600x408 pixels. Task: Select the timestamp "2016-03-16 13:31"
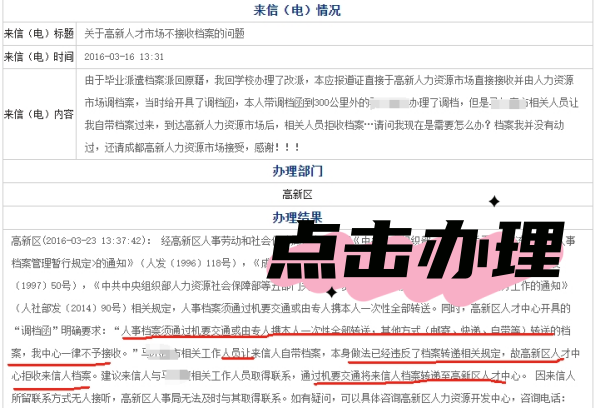(x=124, y=57)
